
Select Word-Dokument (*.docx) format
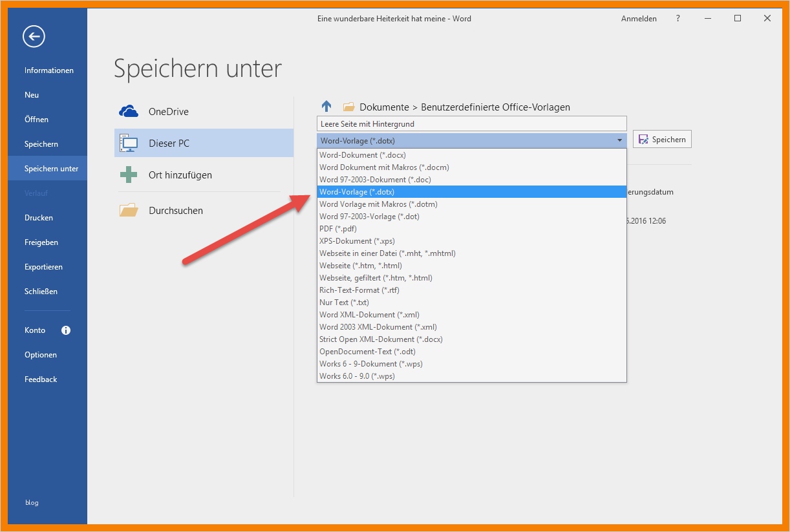click(x=471, y=155)
